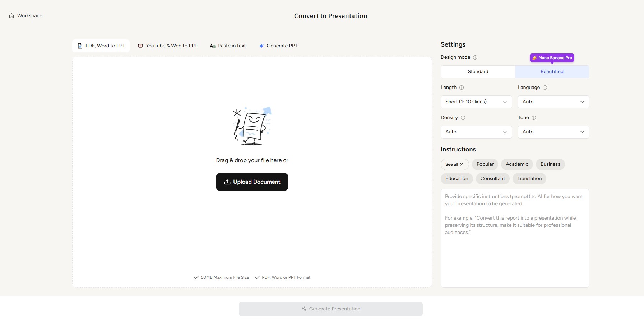Screen dimensions: 644x319
Task: Click the Design mode info icon
Action: [475, 57]
